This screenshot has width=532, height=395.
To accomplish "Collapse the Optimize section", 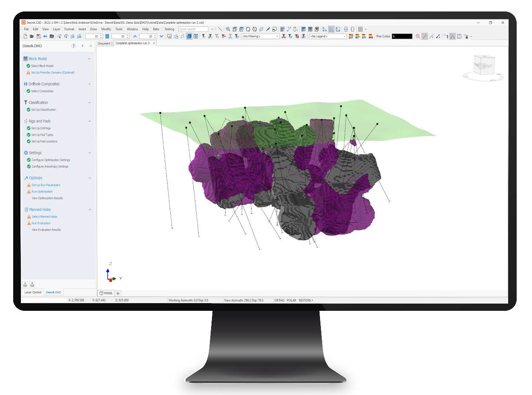I will point(89,178).
